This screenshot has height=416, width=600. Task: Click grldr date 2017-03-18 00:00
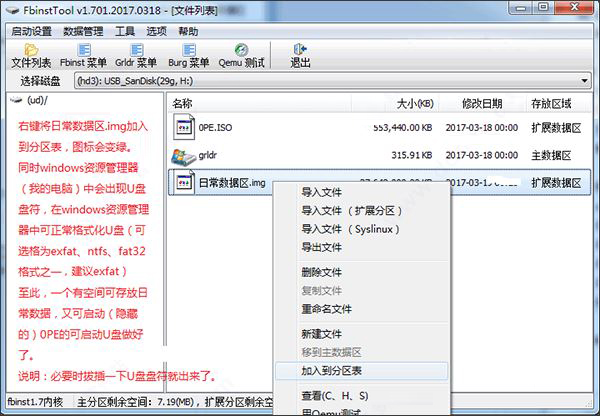pyautogui.click(x=482, y=155)
